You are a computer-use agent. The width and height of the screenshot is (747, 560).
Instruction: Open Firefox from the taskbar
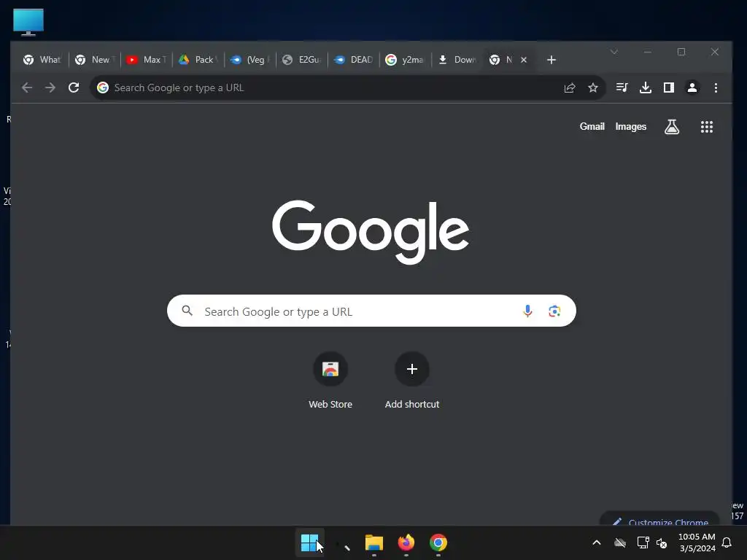406,542
